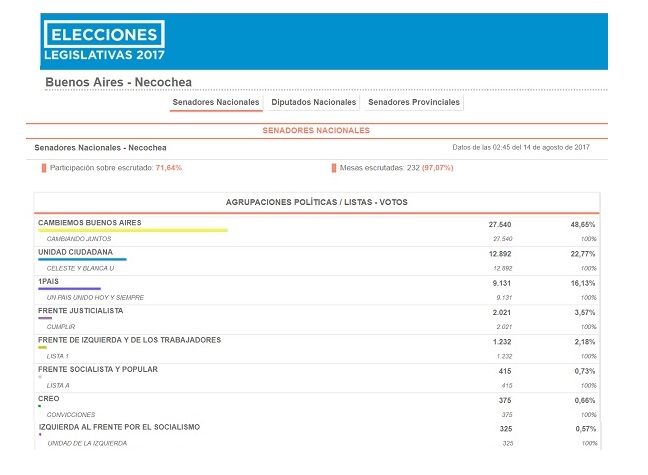This screenshot has width=648, height=475.
Task: Click the CUMPLIR list name
Action: coord(61,327)
